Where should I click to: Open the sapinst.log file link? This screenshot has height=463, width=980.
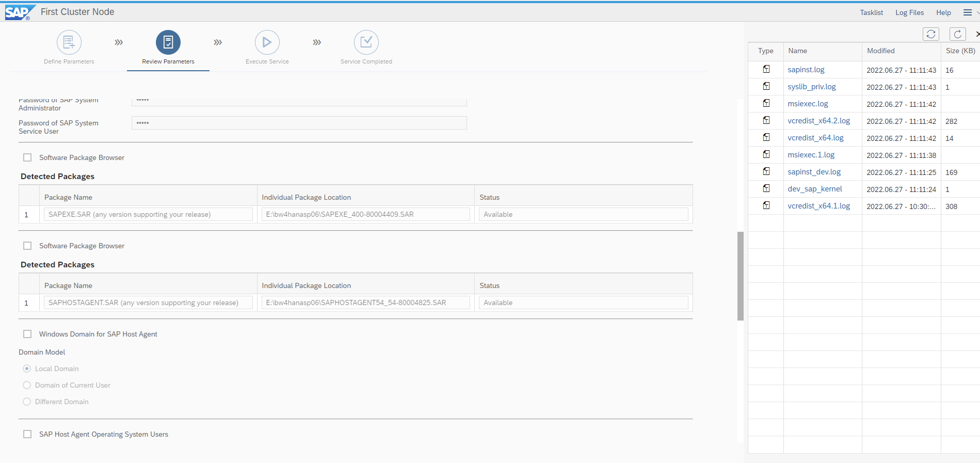(806, 70)
